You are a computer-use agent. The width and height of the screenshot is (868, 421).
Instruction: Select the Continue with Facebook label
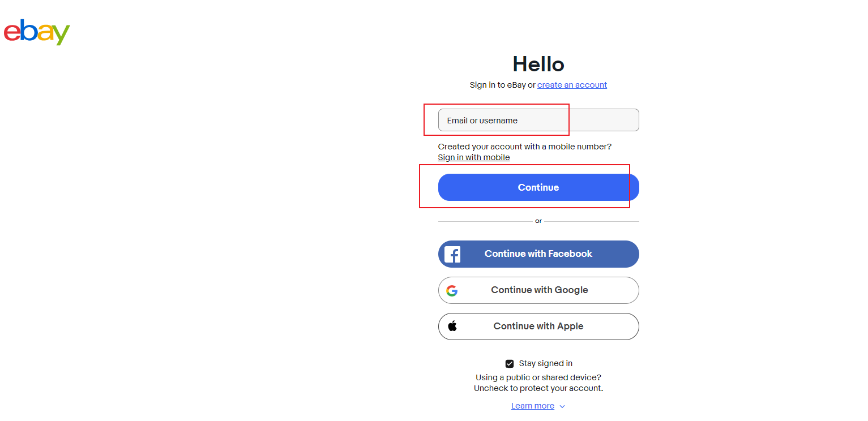tap(538, 254)
